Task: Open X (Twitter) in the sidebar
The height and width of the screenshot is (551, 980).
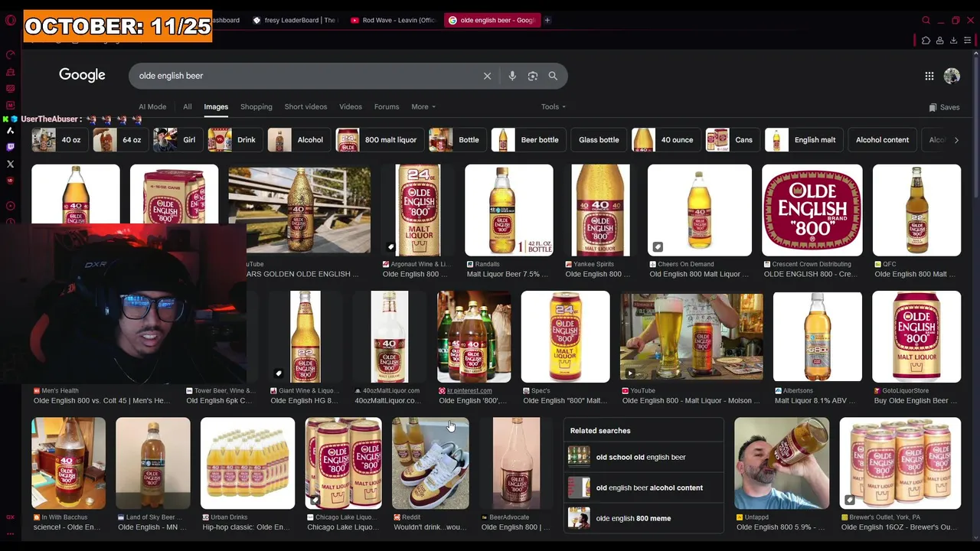Action: (11, 164)
